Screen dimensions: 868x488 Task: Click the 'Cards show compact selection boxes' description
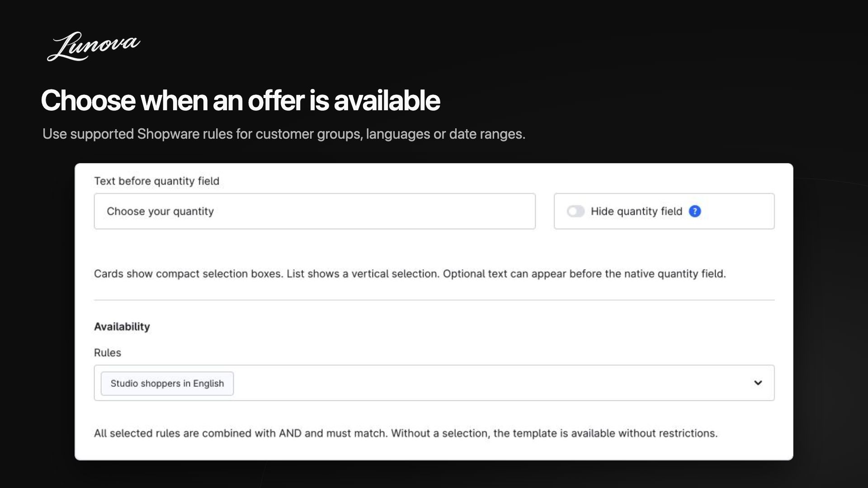tap(410, 274)
